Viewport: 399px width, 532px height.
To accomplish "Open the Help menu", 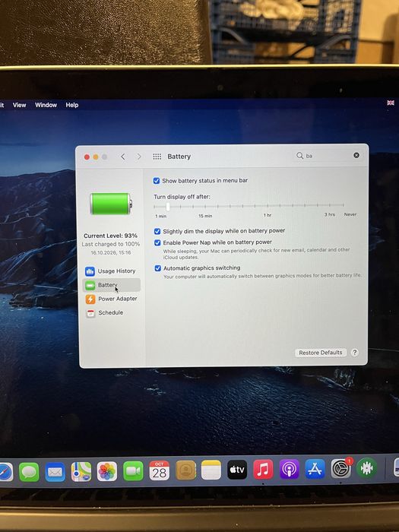I will coord(72,105).
